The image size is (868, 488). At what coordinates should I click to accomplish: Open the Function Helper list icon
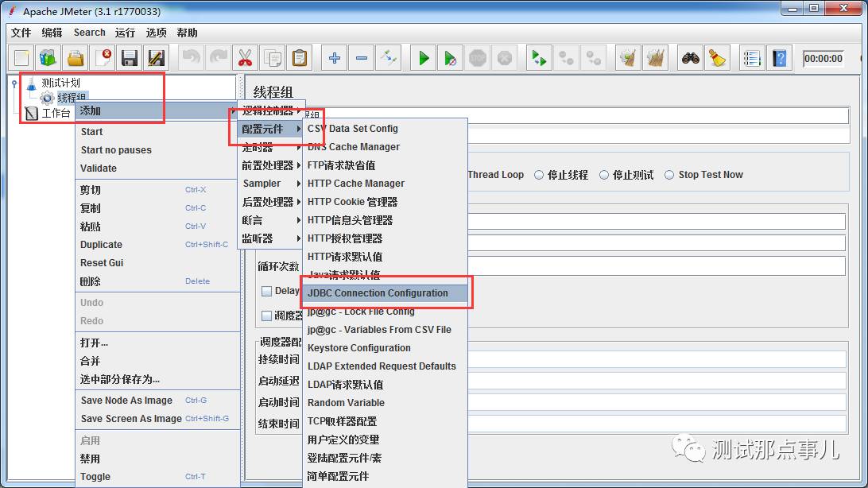pos(752,58)
